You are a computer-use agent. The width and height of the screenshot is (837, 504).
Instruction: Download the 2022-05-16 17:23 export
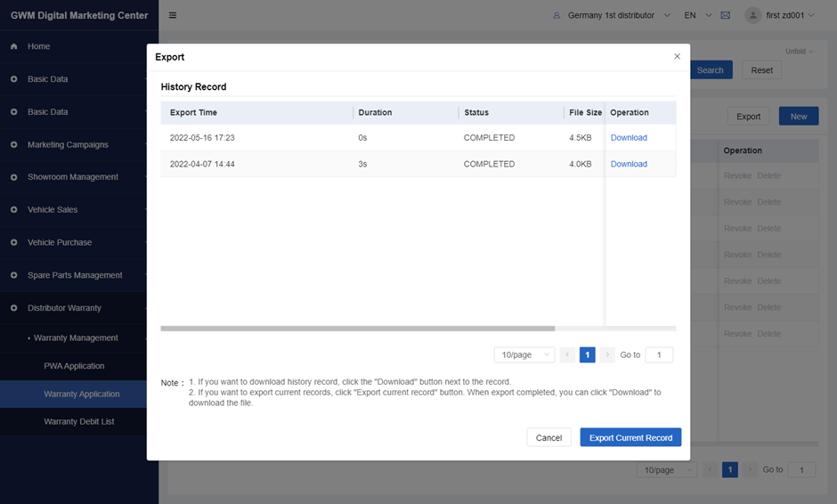point(629,138)
